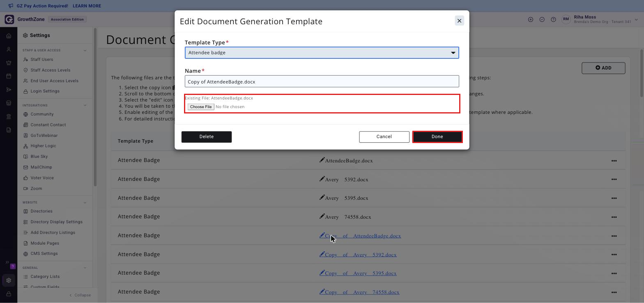Open the calendar events icon in rail
Viewport: 644px width, 303px height.
coord(9,76)
